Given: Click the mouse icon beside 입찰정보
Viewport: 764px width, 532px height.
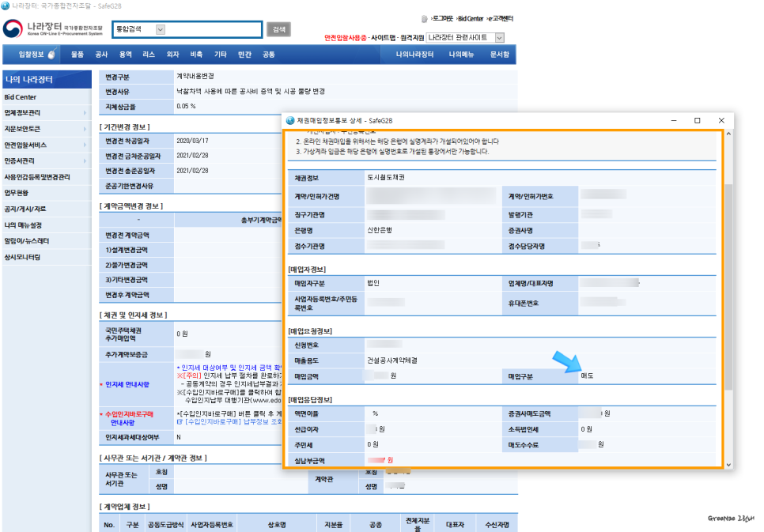Looking at the screenshot, I should pyautogui.click(x=51, y=54).
